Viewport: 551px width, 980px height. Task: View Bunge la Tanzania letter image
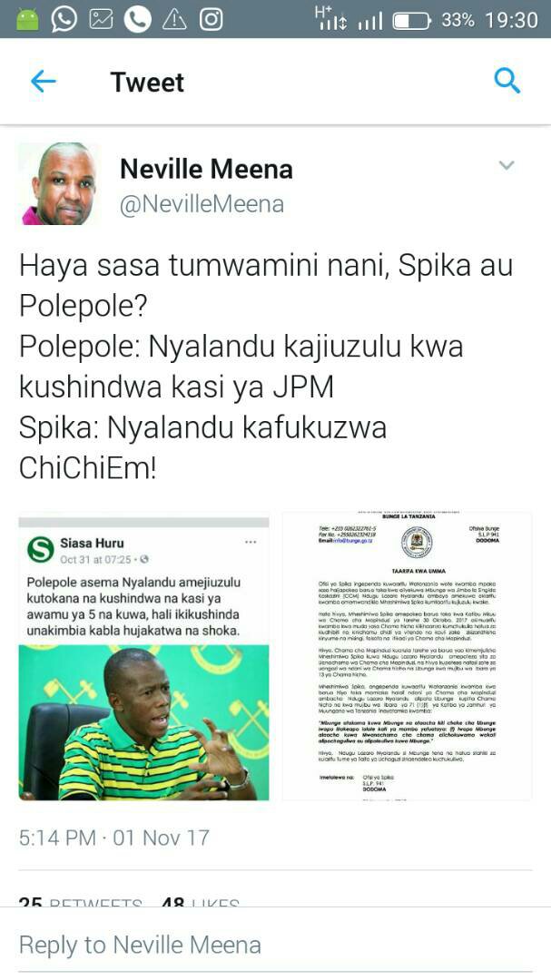pyautogui.click(x=408, y=656)
